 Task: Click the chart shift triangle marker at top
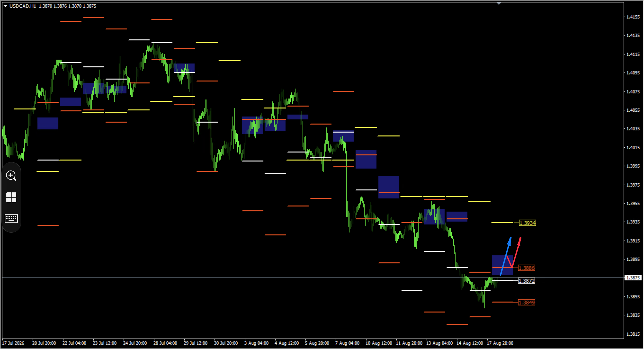point(499,4)
